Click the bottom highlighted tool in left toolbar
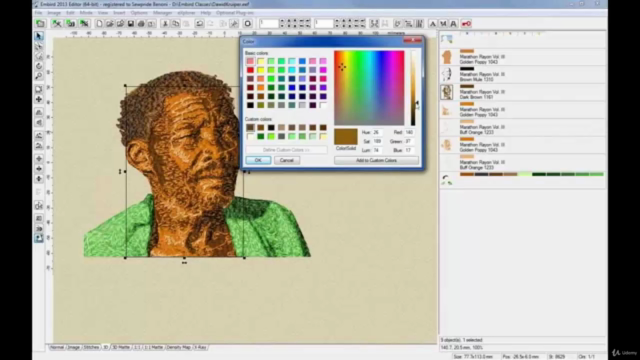 (x=39, y=238)
